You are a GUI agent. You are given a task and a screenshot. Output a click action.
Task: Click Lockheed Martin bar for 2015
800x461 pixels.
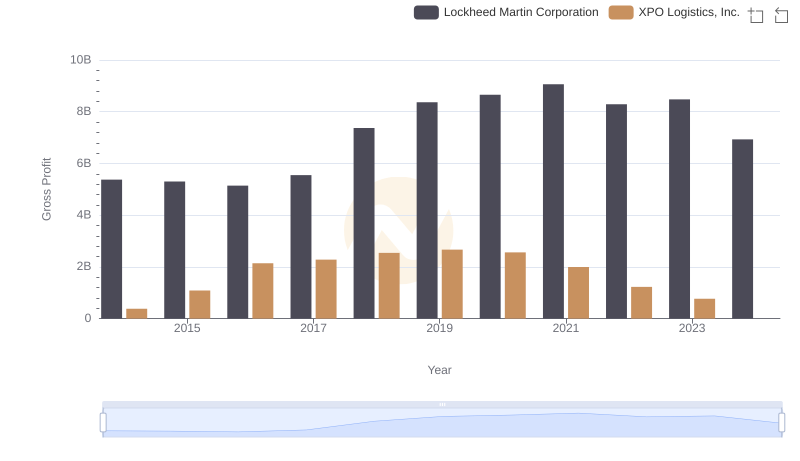click(x=174, y=250)
